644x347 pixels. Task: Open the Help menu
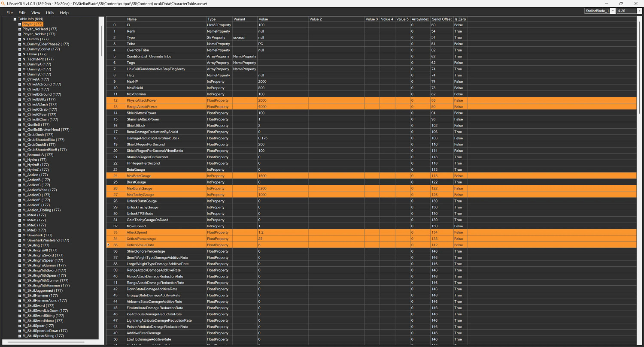point(64,13)
